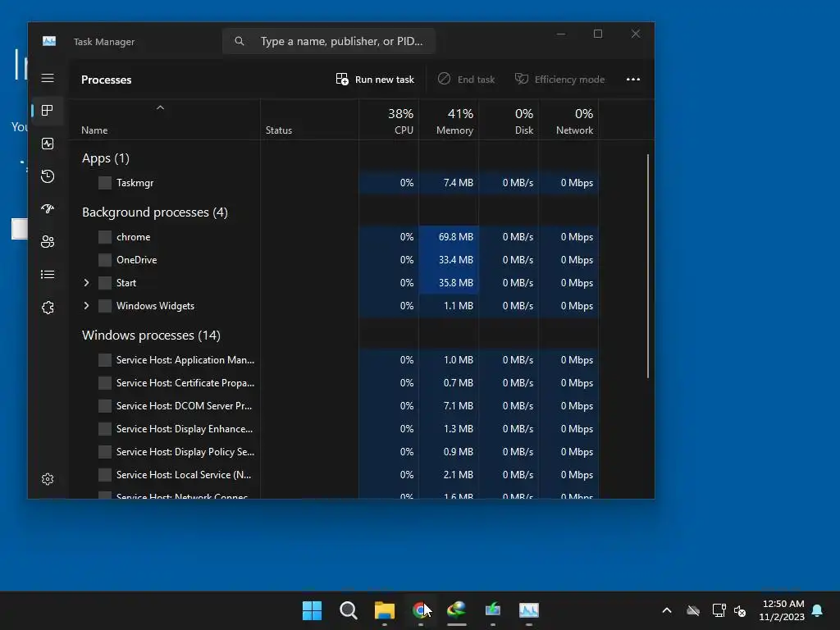The height and width of the screenshot is (630, 840).
Task: Select the Windows Widgets process name
Action: coord(155,306)
